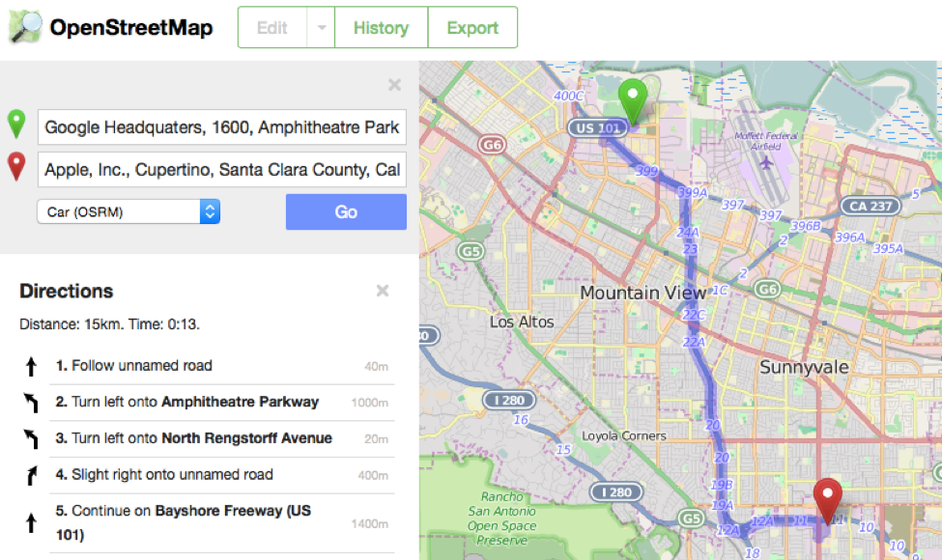Open the History tab

pos(381,28)
